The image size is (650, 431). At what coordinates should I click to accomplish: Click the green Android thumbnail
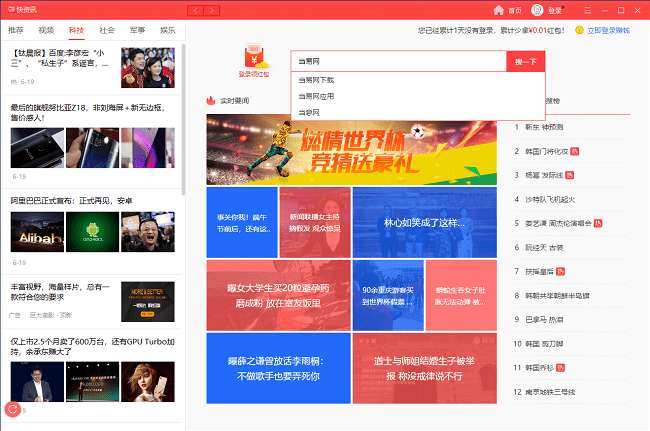click(92, 232)
